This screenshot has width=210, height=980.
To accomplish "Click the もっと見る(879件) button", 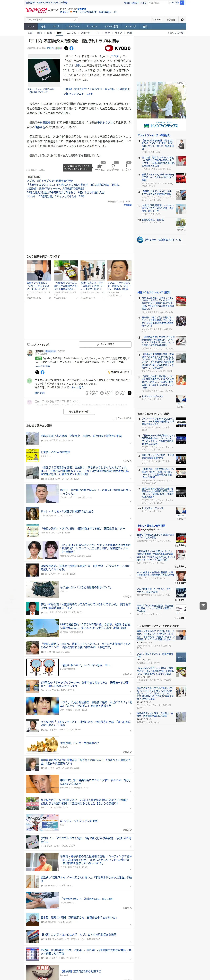I will pos(79,411).
